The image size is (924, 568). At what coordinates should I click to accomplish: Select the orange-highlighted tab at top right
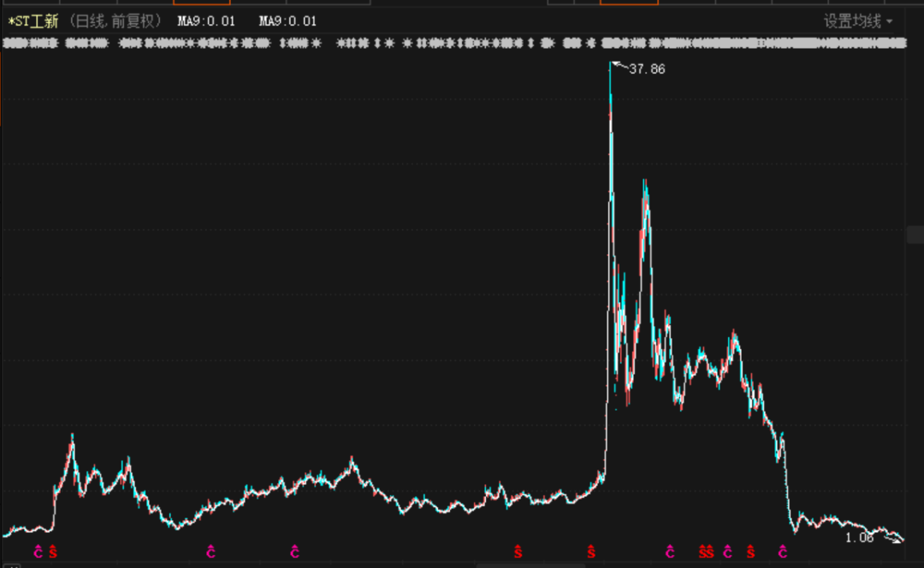point(629,3)
